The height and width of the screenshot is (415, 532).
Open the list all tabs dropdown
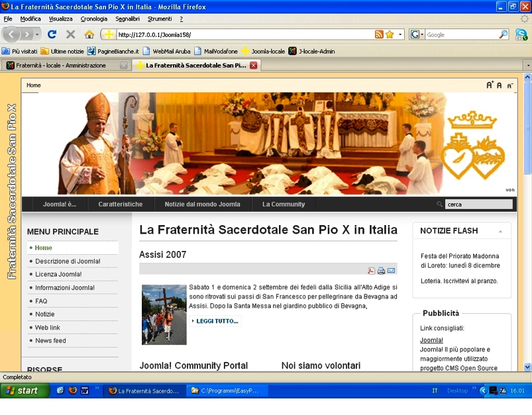[x=528, y=65]
